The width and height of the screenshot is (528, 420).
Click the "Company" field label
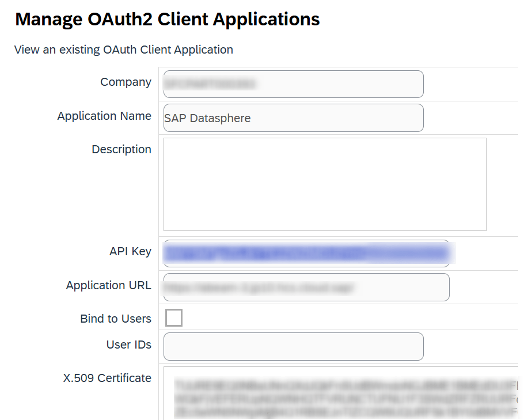tap(126, 82)
